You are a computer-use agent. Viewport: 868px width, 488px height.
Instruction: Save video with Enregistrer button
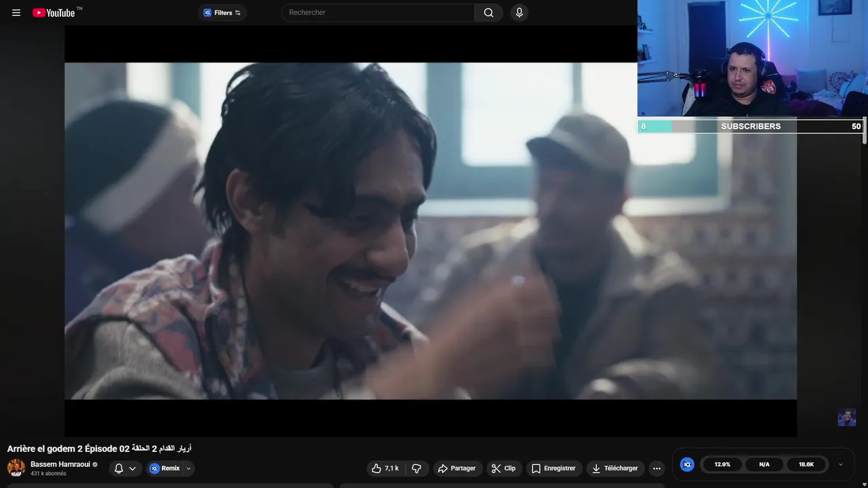point(554,468)
